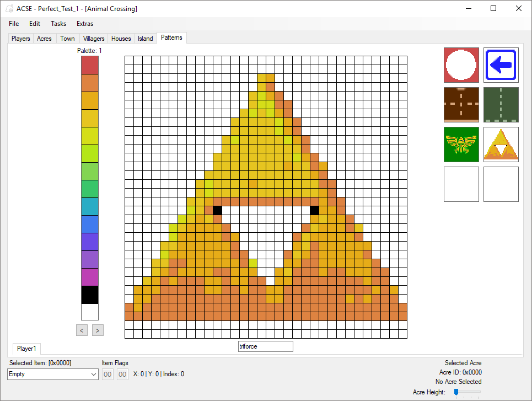Select the Patterns tab
The height and width of the screenshot is (401, 532).
coord(171,38)
